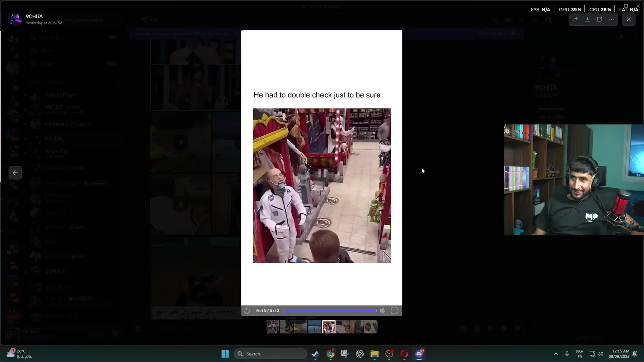This screenshot has width=644, height=362.
Task: Open video in browser icon
Action: point(599,19)
